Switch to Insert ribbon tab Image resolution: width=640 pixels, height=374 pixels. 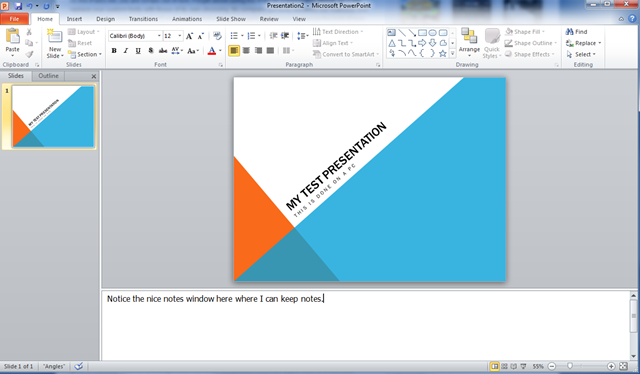(74, 19)
